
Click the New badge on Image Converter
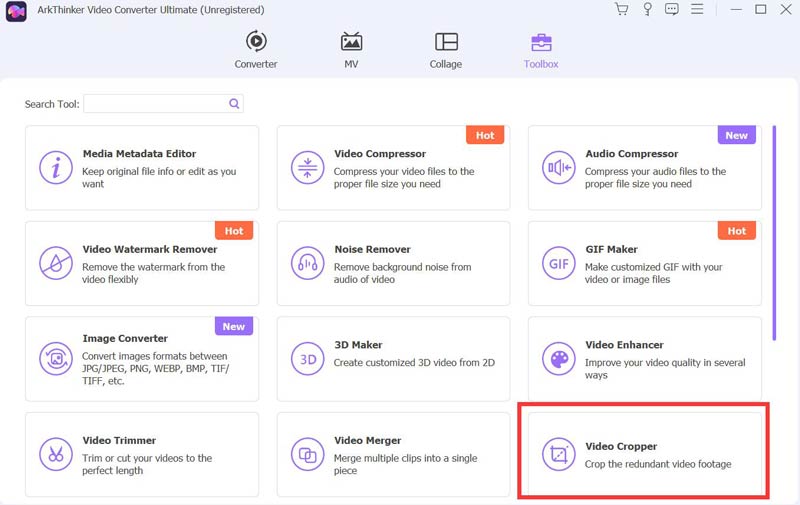coord(234,326)
